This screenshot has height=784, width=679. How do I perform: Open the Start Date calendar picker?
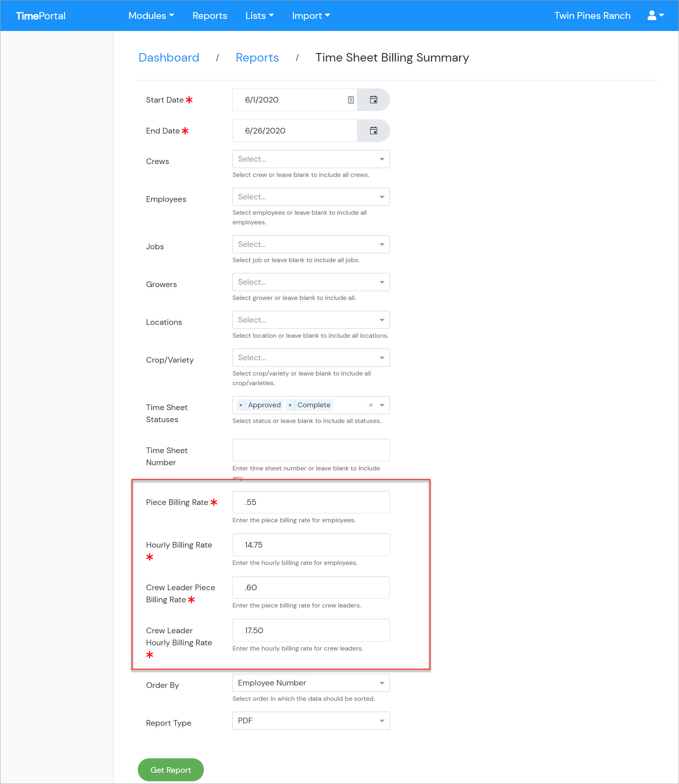(373, 100)
